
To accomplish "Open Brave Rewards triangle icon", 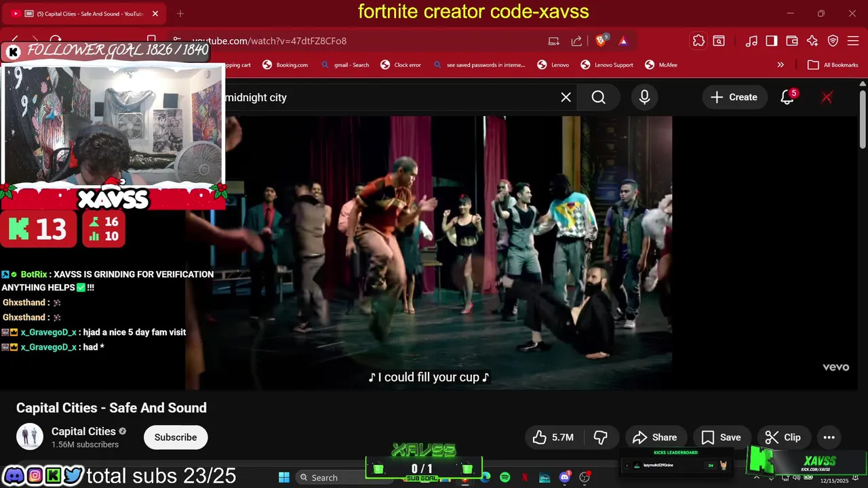I will 623,41.
